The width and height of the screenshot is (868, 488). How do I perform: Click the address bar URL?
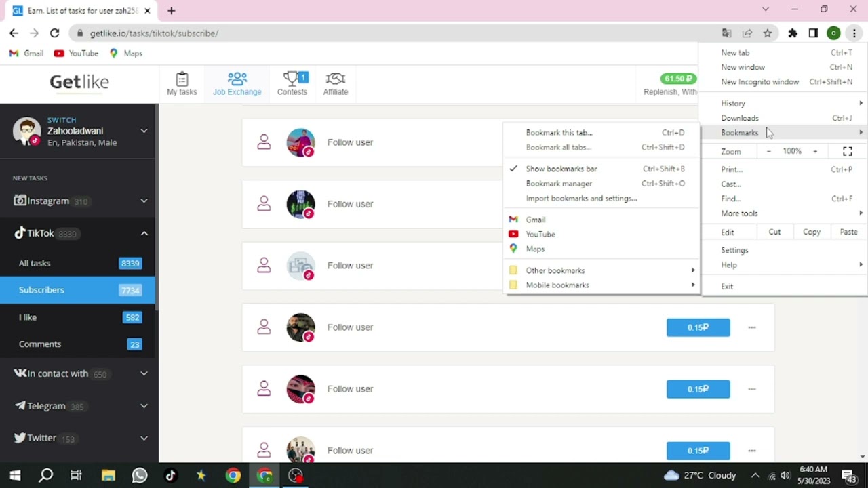(x=154, y=33)
